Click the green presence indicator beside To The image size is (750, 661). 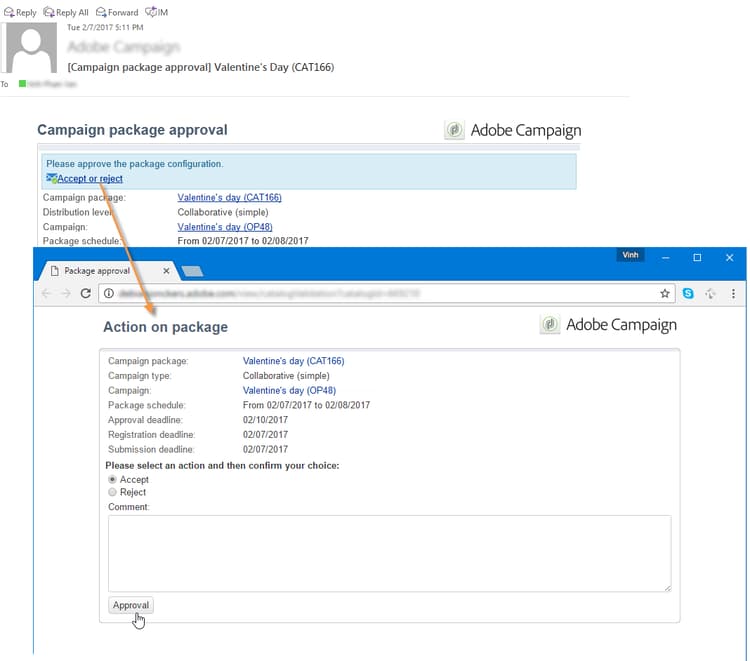pyautogui.click(x=22, y=84)
